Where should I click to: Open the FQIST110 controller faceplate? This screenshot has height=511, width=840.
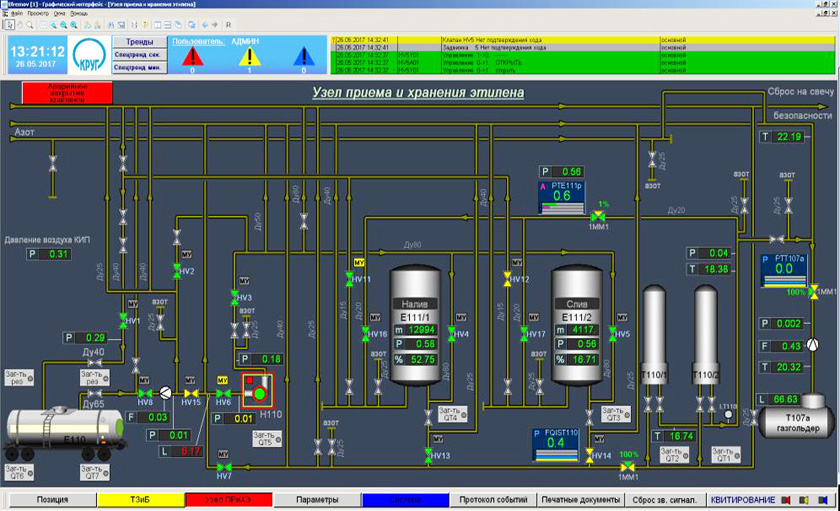coord(556,445)
